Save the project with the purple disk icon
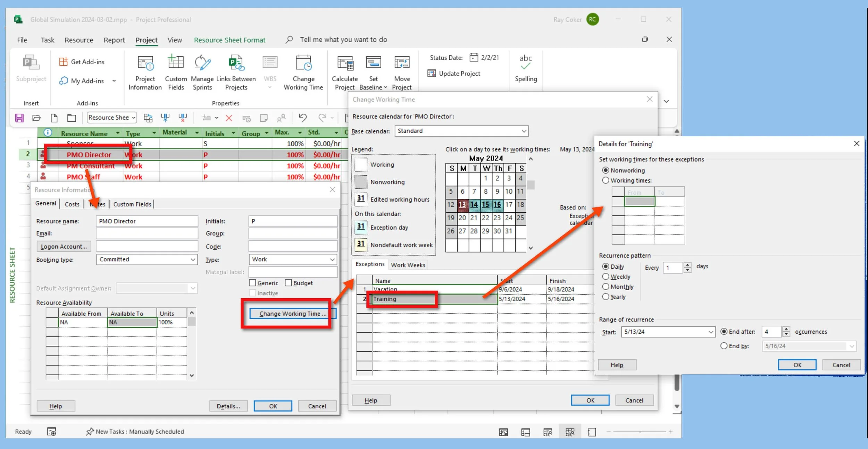 (19, 118)
